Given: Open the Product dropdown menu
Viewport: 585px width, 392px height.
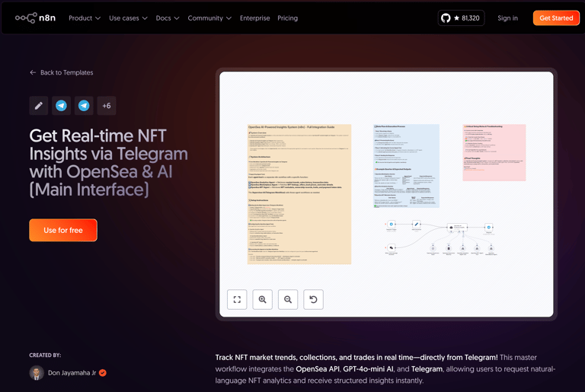Looking at the screenshot, I should (x=85, y=18).
